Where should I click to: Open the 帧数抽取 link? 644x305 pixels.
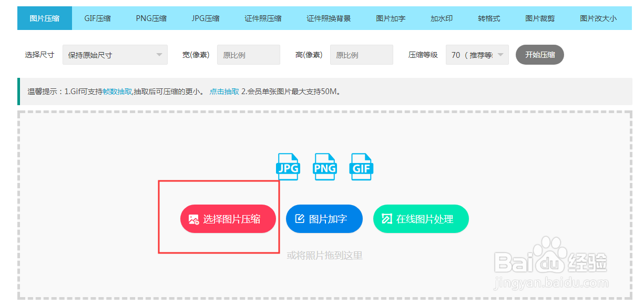pos(117,91)
